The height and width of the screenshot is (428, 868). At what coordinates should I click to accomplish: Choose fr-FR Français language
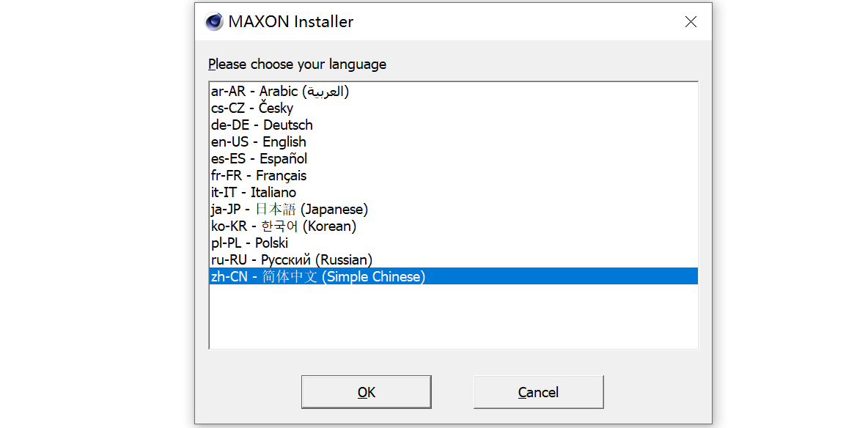(258, 176)
